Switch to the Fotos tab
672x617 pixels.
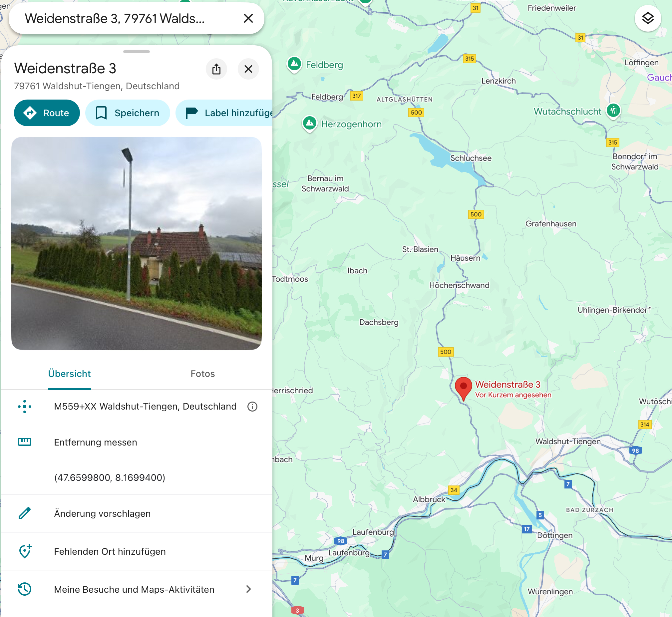203,374
